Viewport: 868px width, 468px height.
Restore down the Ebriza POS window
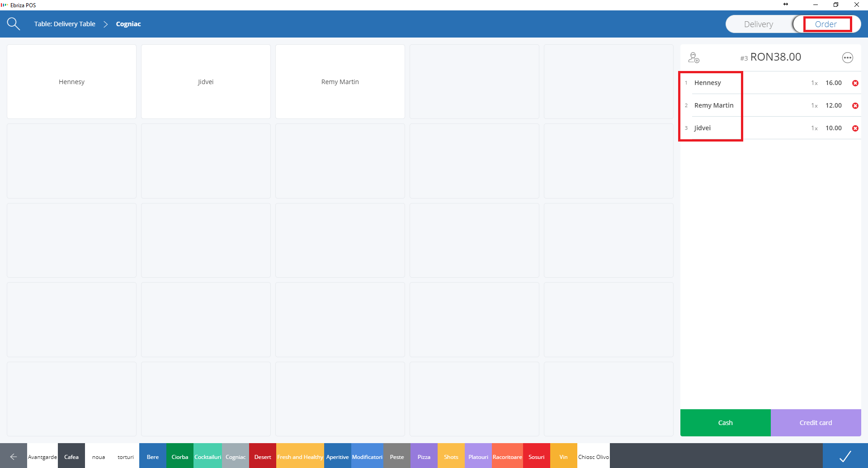pos(836,5)
